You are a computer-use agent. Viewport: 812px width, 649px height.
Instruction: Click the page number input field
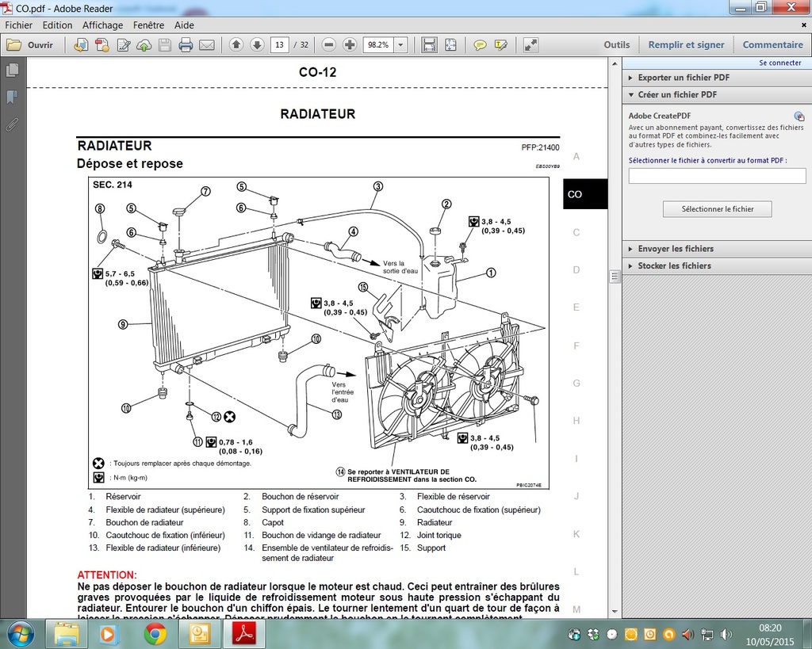click(279, 45)
